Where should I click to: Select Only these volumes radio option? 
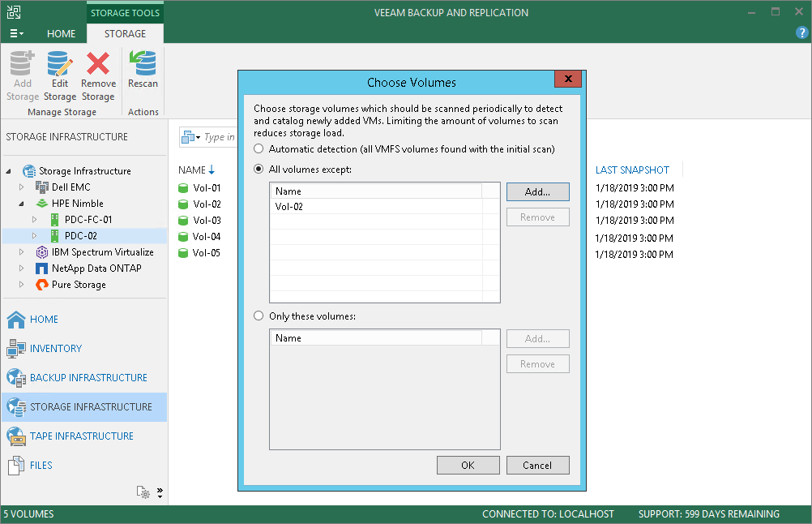(259, 316)
